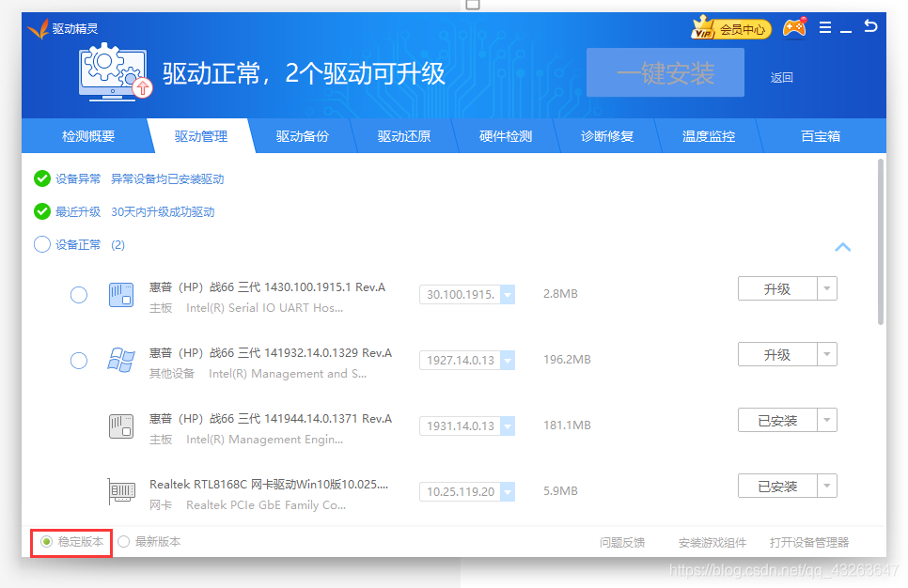Click the game controller icon

click(x=794, y=27)
